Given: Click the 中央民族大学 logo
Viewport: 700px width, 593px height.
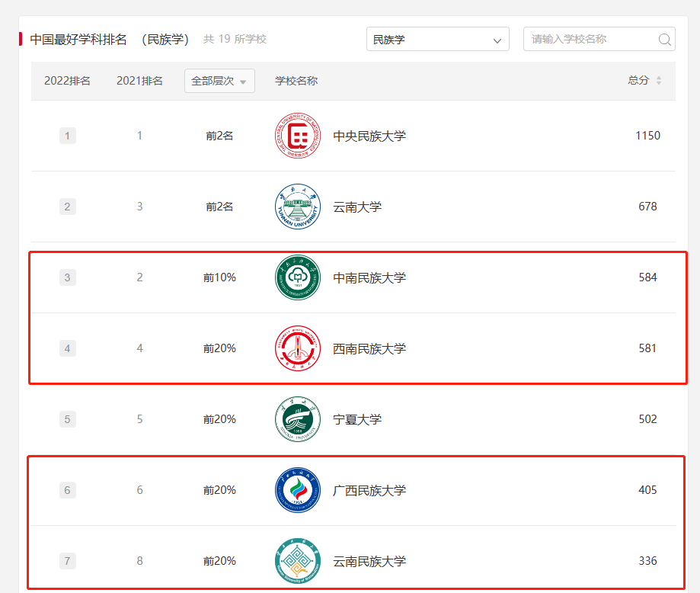Looking at the screenshot, I should click(298, 136).
